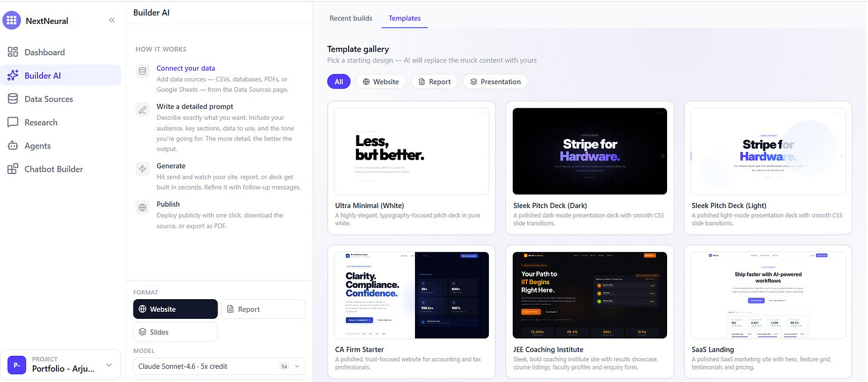Image resolution: width=868 pixels, height=382 pixels.
Task: Click the project avatar badge P-
Action: tap(17, 364)
